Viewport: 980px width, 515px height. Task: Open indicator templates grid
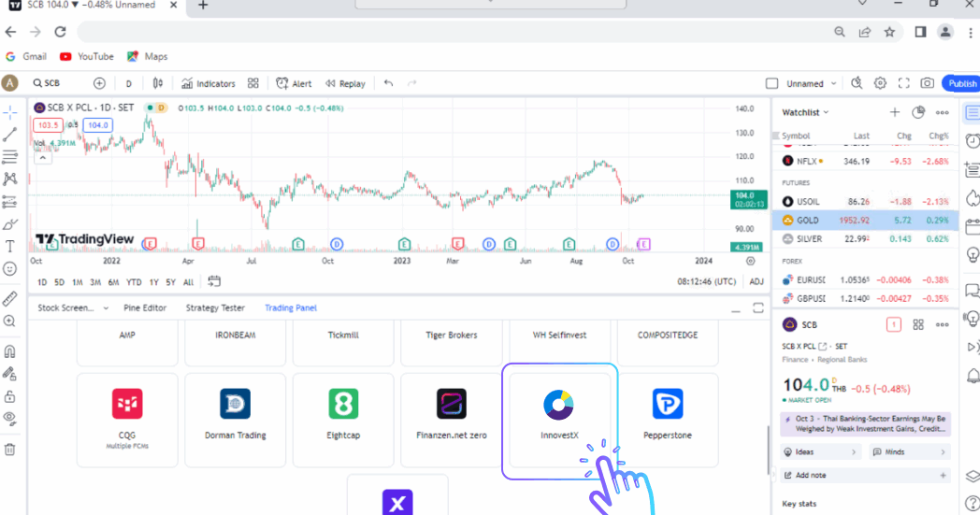(253, 83)
